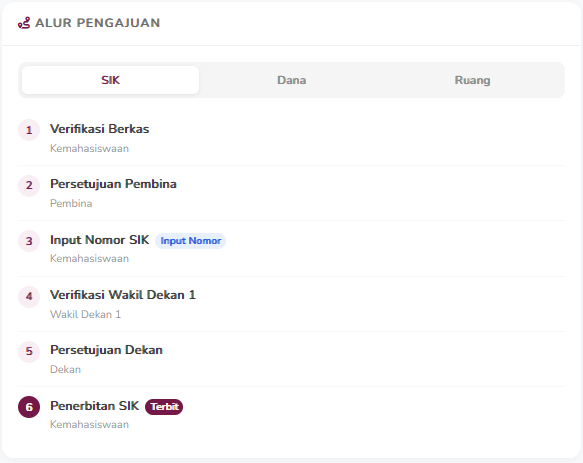Select the Penerbitan SIK step title
This screenshot has width=583, height=463.
point(94,406)
